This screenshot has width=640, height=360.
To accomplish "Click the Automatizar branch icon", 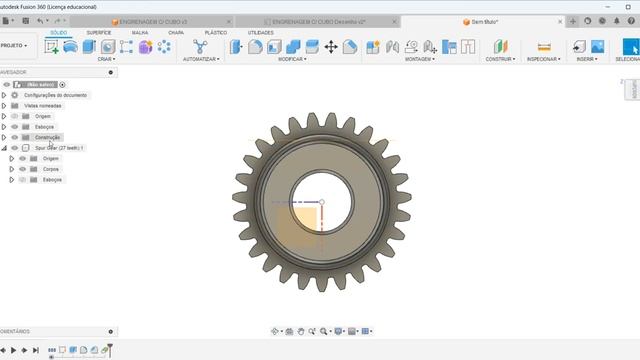I will [x=200, y=47].
